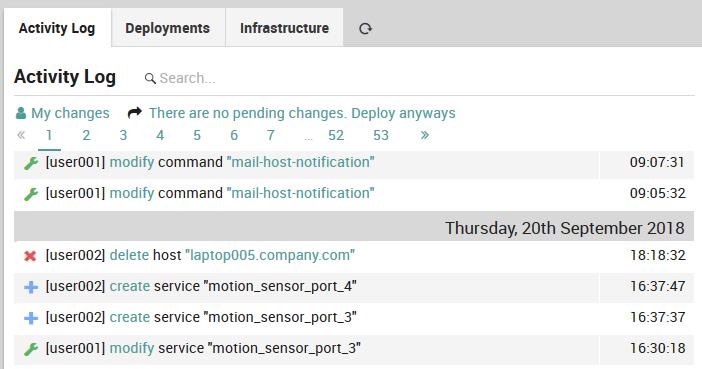
Task: Switch to the Activity Log tab
Action: tap(57, 28)
